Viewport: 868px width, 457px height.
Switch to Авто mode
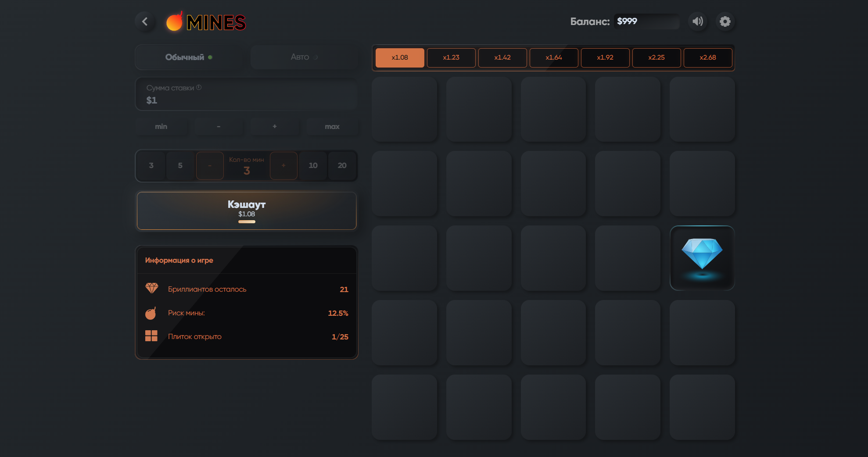(x=304, y=57)
